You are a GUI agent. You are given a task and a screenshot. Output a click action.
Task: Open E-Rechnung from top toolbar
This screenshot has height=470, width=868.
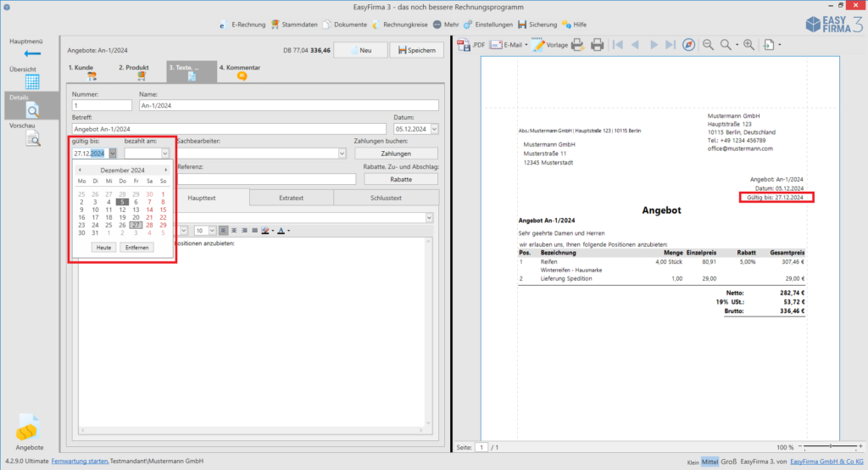tap(242, 25)
